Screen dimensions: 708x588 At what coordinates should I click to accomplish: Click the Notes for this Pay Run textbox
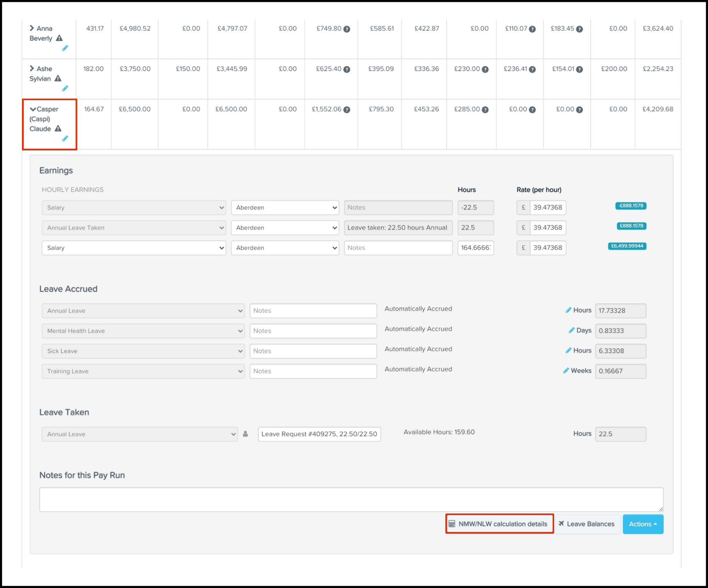(351, 499)
